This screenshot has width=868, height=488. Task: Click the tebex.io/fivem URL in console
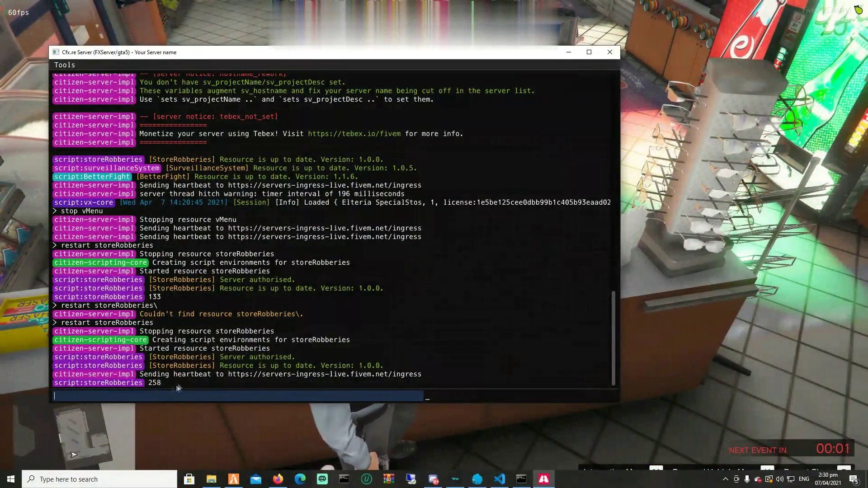click(x=354, y=134)
